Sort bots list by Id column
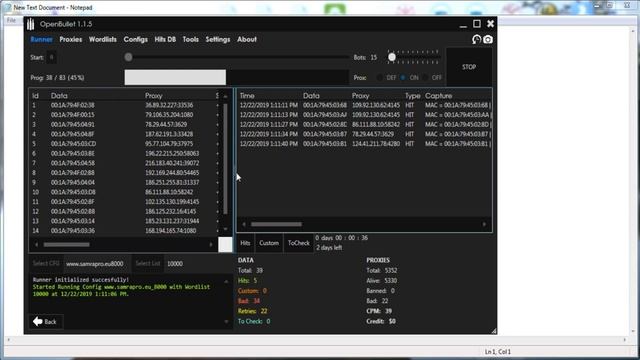This screenshot has width=640, height=360. point(36,96)
